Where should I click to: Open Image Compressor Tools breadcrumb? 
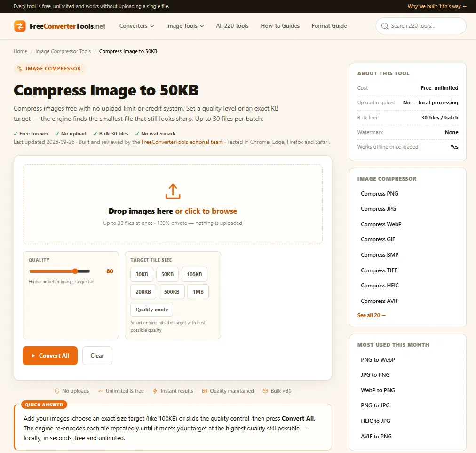[x=63, y=51]
